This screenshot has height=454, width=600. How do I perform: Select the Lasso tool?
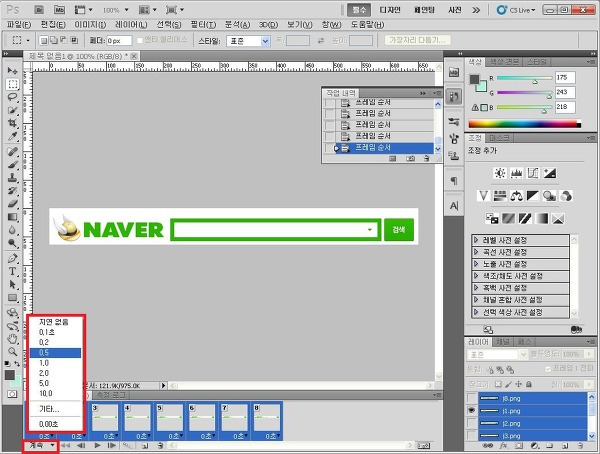pyautogui.click(x=12, y=97)
